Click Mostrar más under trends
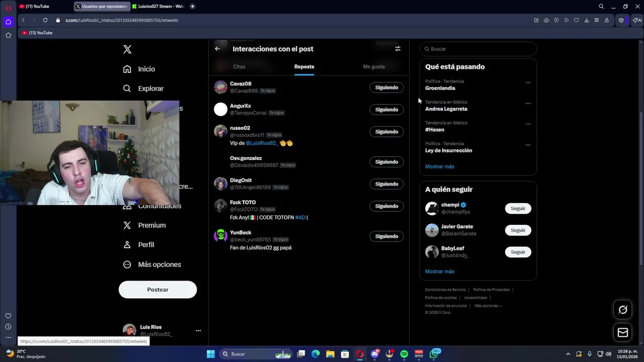 point(440,166)
